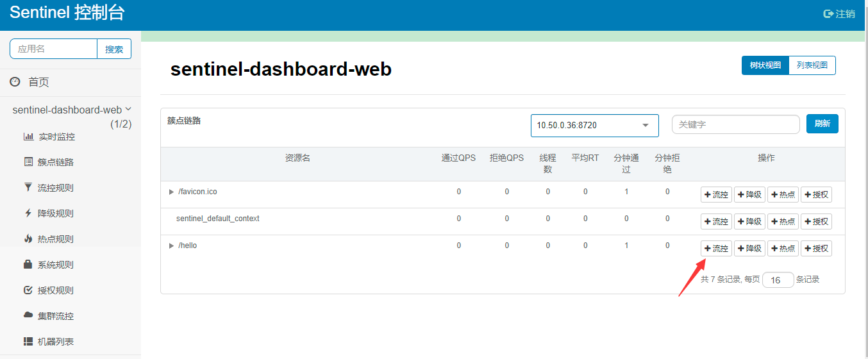
Task: Click the 集群流控 cloud icon
Action: click(28, 315)
